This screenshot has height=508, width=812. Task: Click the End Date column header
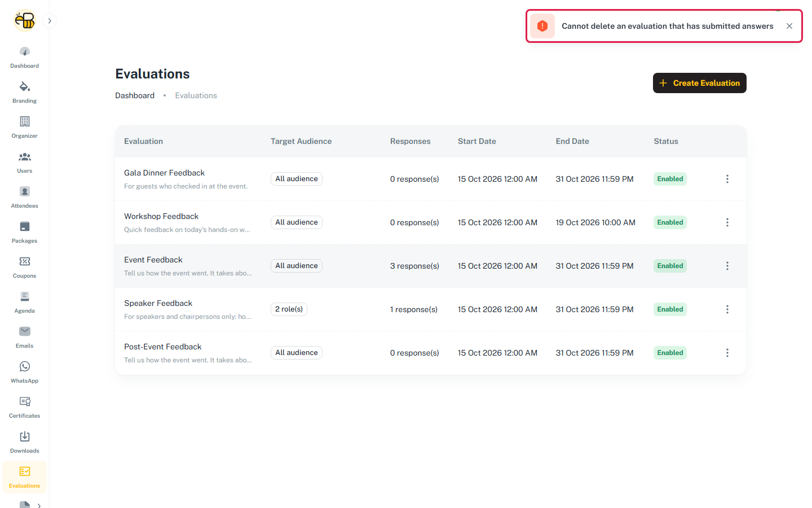coord(572,141)
